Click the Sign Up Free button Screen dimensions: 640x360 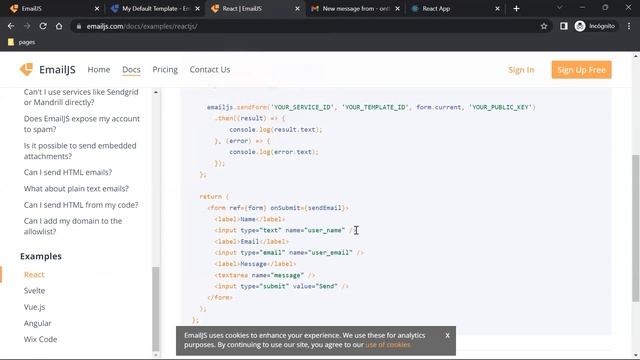[582, 70]
